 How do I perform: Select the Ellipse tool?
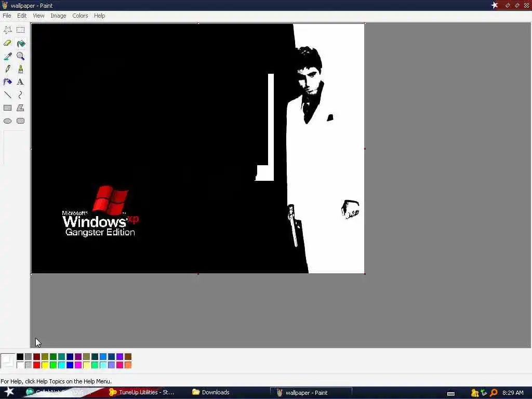[7, 121]
